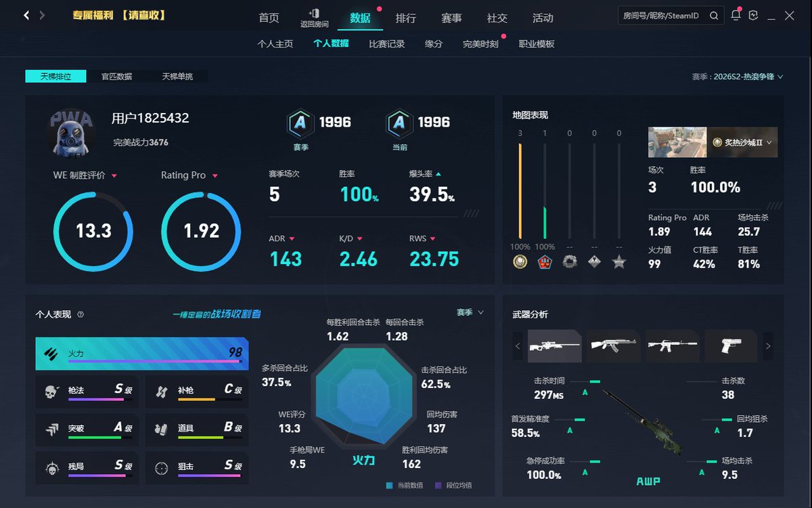The height and width of the screenshot is (508, 812).
Task: Expand the WE 制胜评价 red arrow
Action: 114,175
